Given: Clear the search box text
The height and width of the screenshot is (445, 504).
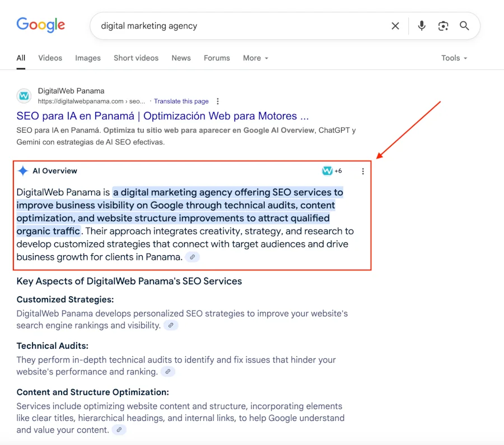Looking at the screenshot, I should click(x=395, y=26).
